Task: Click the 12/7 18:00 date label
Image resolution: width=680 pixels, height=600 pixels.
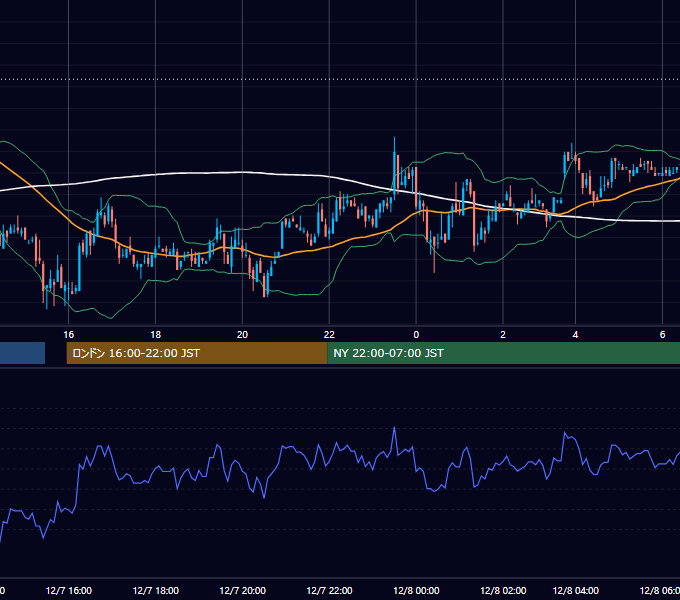Action: pos(155,590)
